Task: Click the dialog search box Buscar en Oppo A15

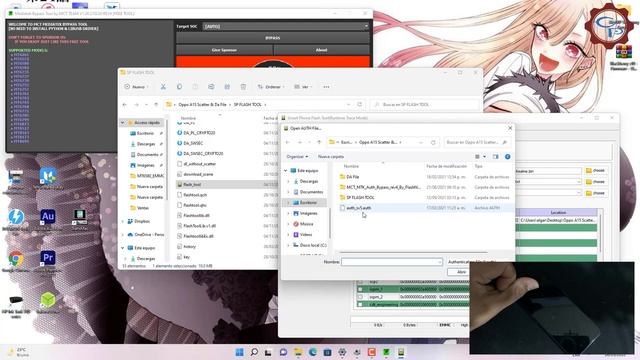Action: coord(476,142)
